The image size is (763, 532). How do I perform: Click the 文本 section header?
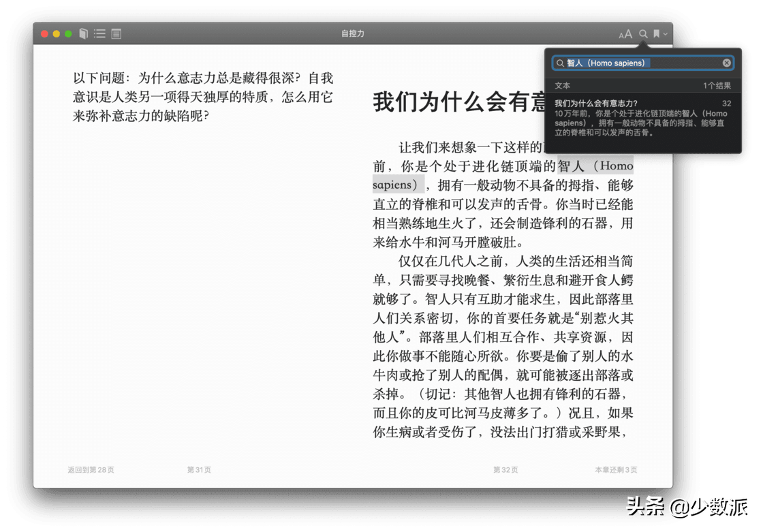tap(563, 86)
